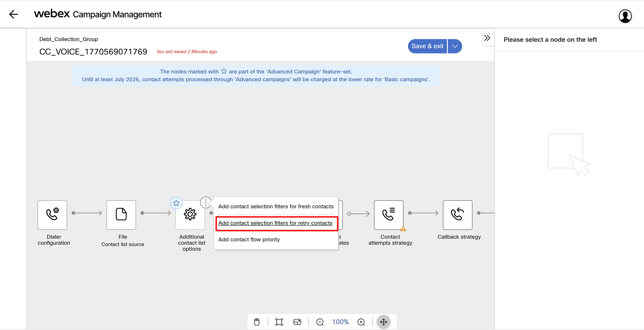This screenshot has width=644, height=330.
Task: Click the back arrow in header
Action: point(13,14)
